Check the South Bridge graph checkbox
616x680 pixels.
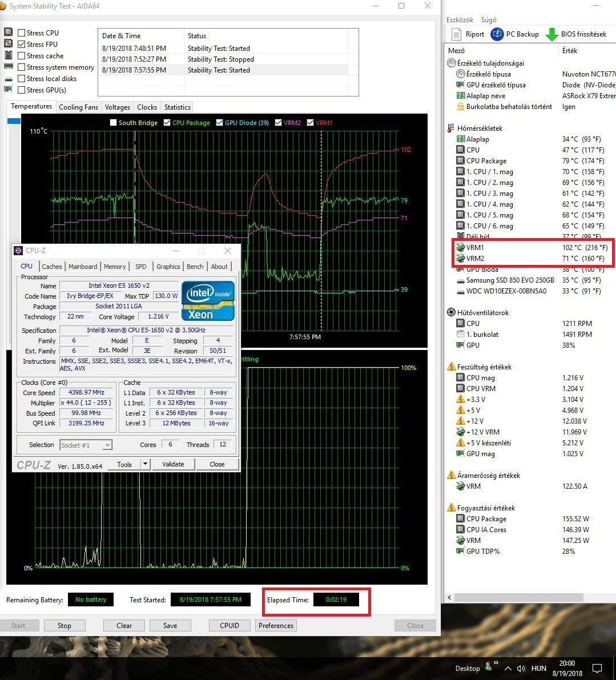pos(114,123)
